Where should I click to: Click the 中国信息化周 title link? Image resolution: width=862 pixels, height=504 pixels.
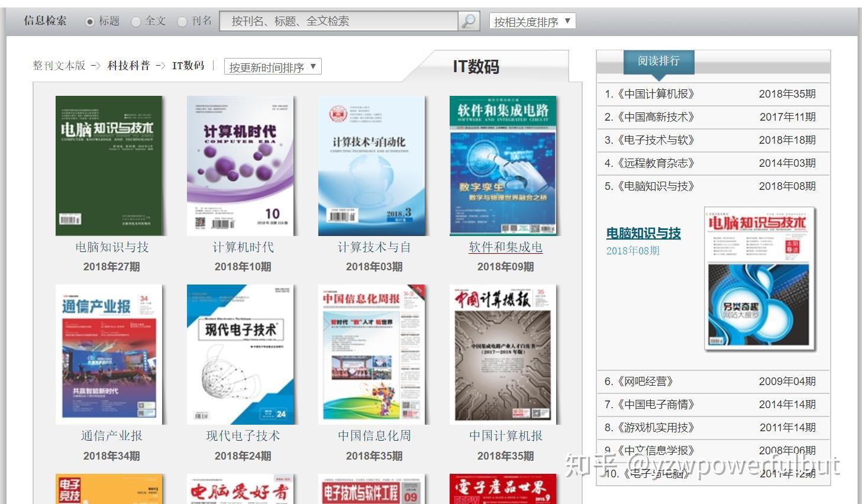coord(374,436)
